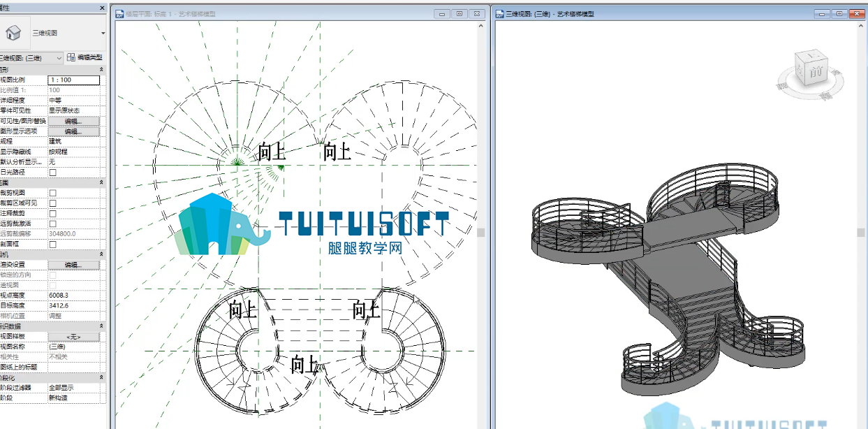The width and height of the screenshot is (868, 429).
Task: Enable the 剖面框 section box checkbox
Action: pyautogui.click(x=53, y=245)
